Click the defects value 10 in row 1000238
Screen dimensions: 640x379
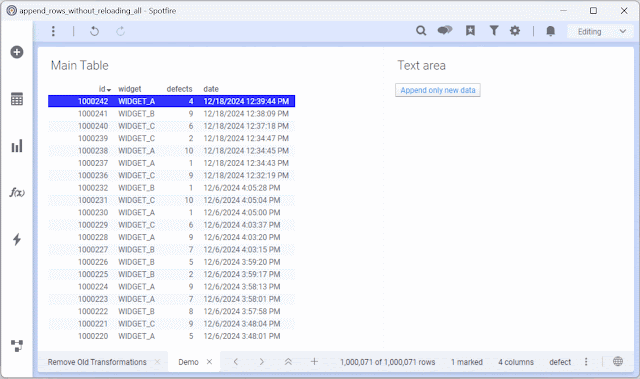189,151
